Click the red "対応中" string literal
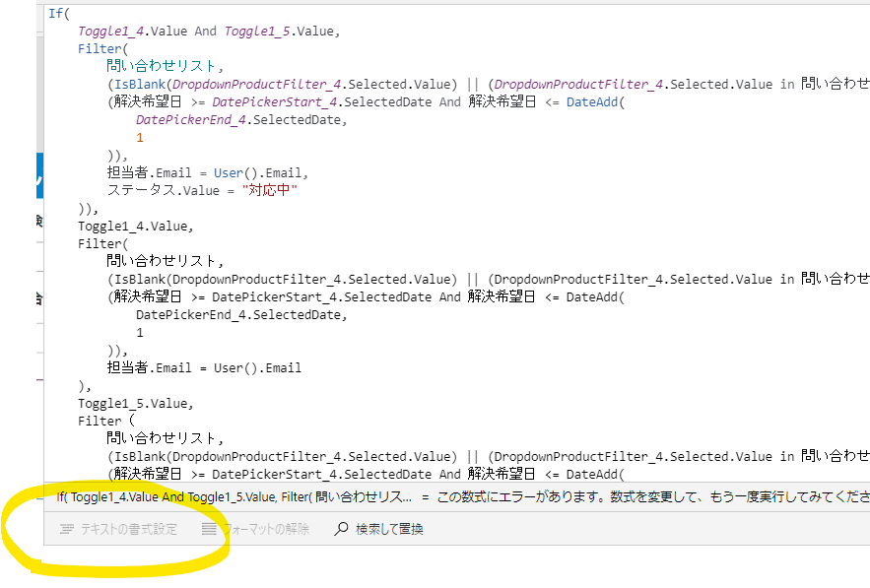This screenshot has width=870, height=588. (270, 190)
